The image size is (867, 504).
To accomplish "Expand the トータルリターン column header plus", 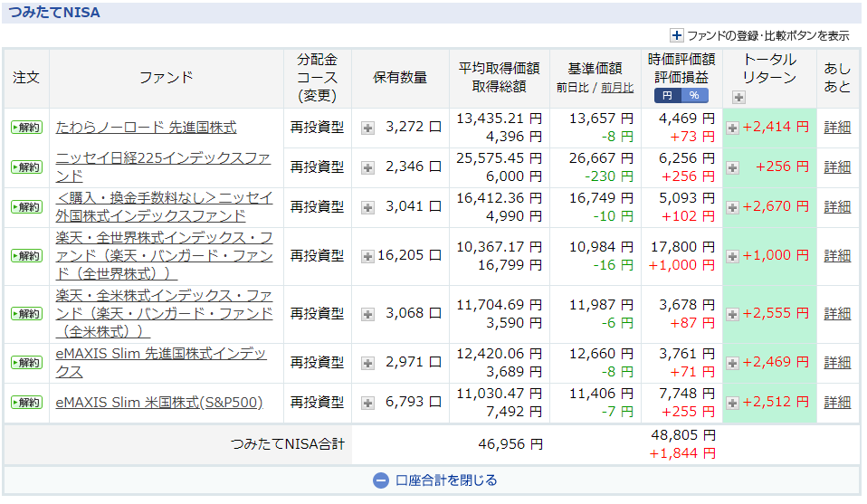I will tap(738, 97).
